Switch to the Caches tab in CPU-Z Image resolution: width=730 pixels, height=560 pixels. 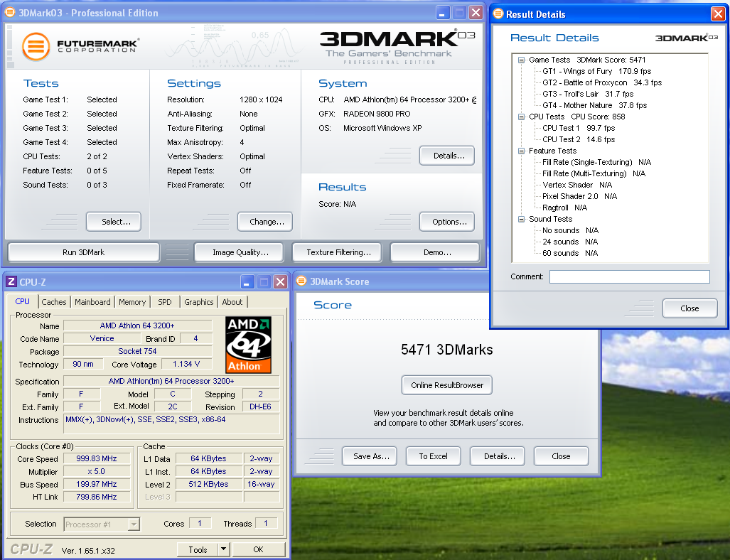[x=54, y=302]
